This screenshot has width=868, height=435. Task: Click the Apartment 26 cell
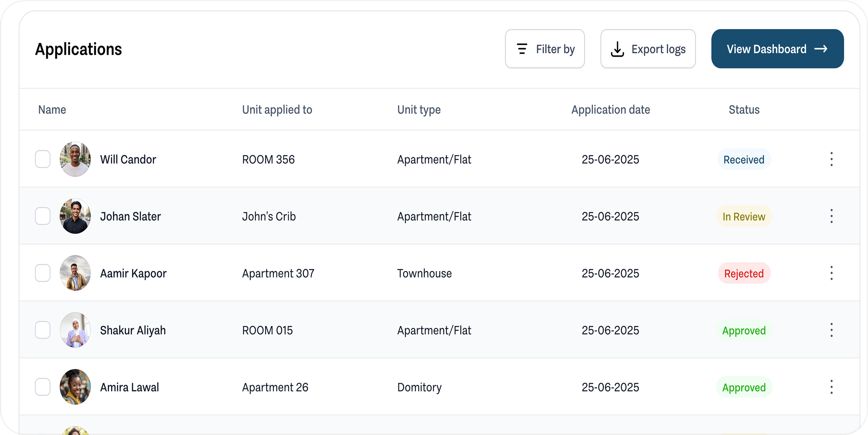coord(275,387)
